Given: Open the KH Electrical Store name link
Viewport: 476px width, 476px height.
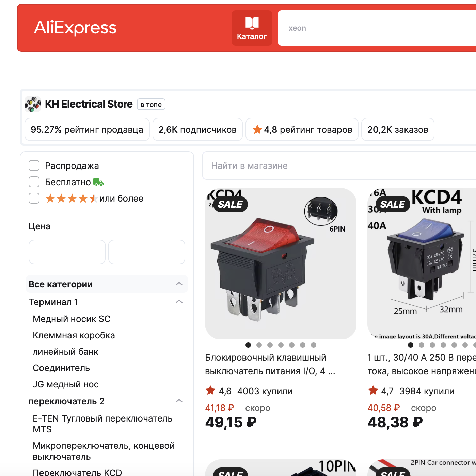Looking at the screenshot, I should (89, 104).
